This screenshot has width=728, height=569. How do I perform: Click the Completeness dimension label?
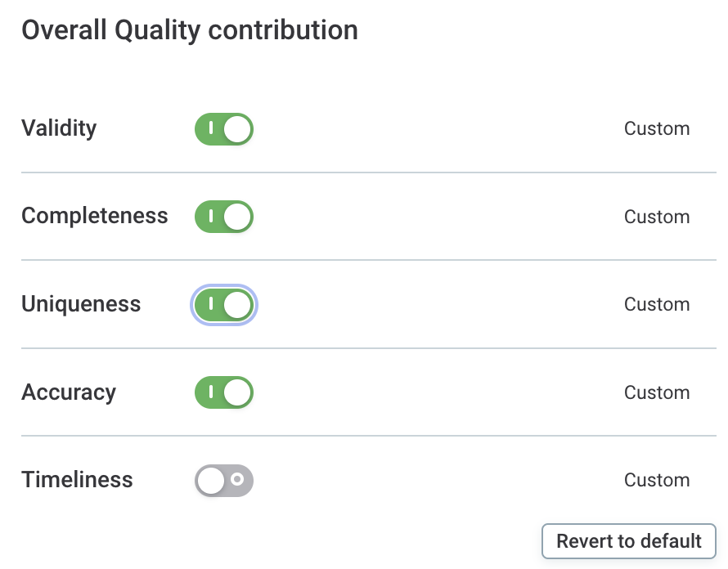point(95,216)
